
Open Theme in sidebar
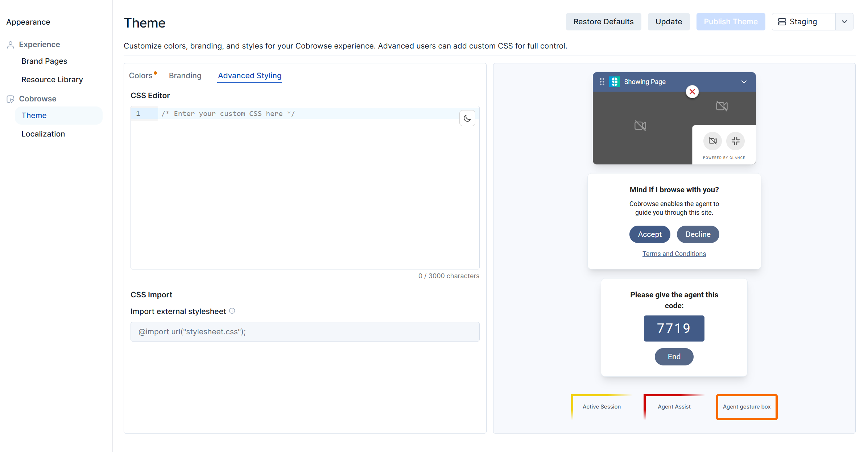59,116
